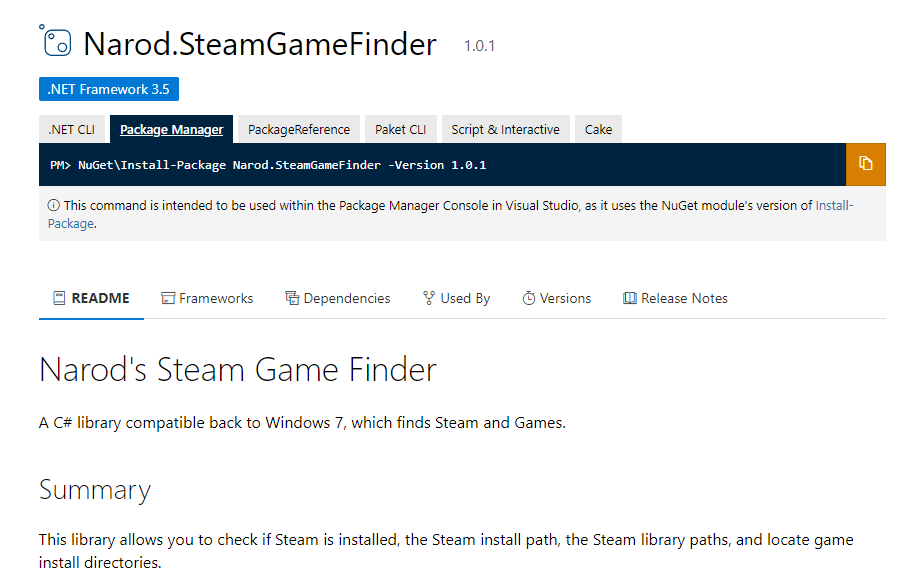Select the Package Manager tab

click(171, 129)
